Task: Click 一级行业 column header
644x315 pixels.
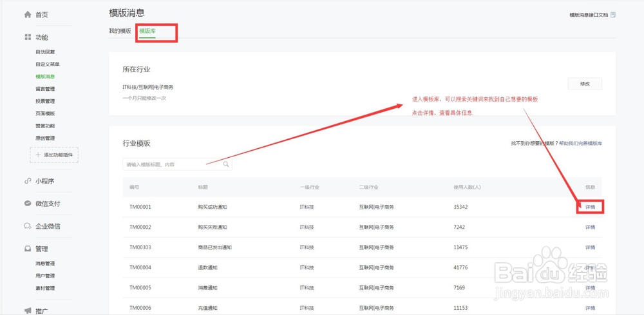Action: point(310,187)
